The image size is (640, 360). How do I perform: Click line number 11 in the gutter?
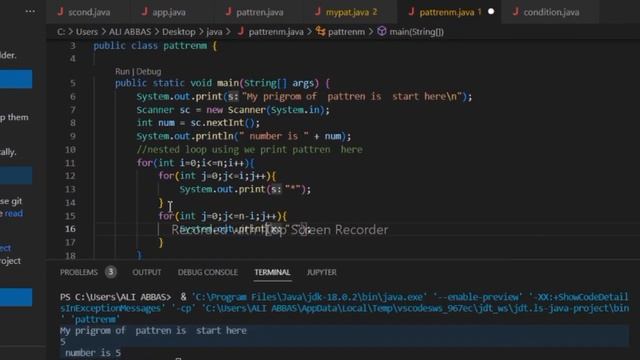[70, 163]
